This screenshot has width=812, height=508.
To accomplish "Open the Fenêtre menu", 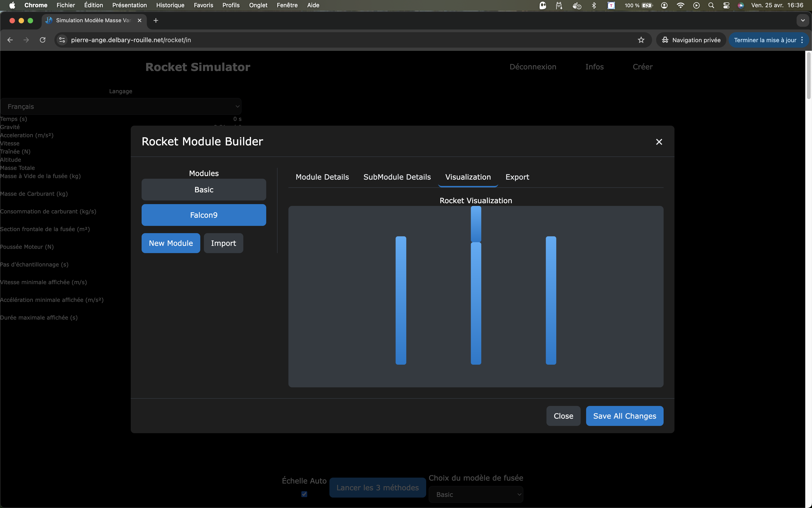I will click(x=287, y=5).
